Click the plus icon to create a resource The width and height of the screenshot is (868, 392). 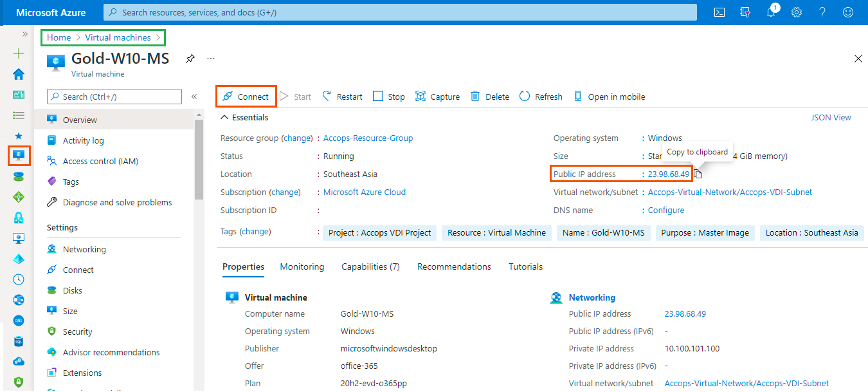pos(19,53)
